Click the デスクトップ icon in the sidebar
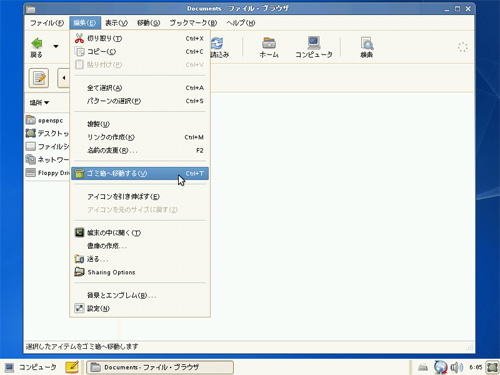The height and width of the screenshot is (375, 500). pos(31,133)
